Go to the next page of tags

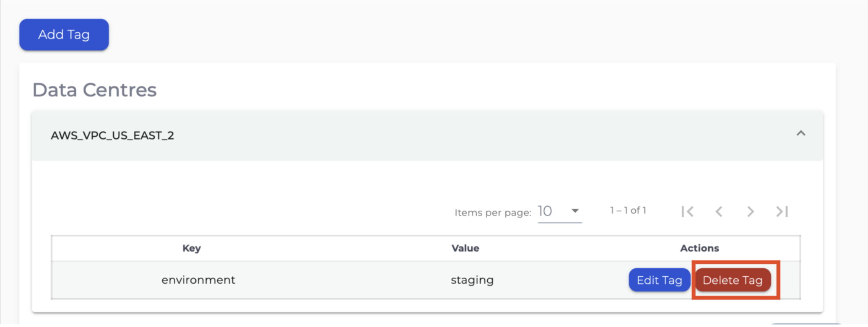[x=750, y=212]
